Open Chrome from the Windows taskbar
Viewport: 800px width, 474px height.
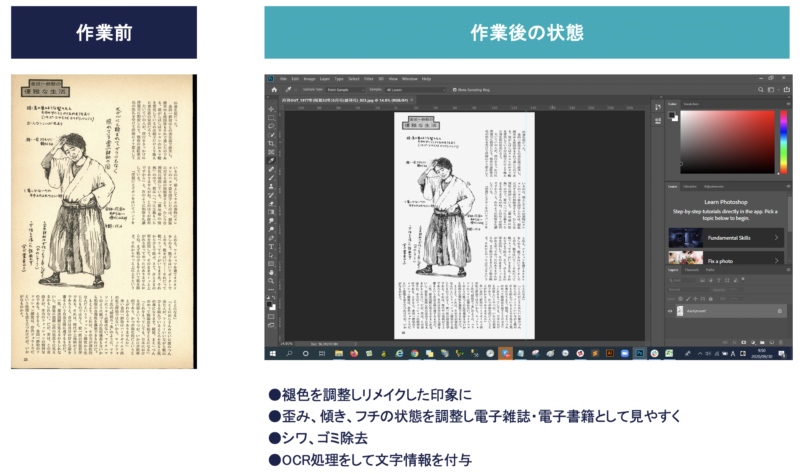tap(414, 354)
